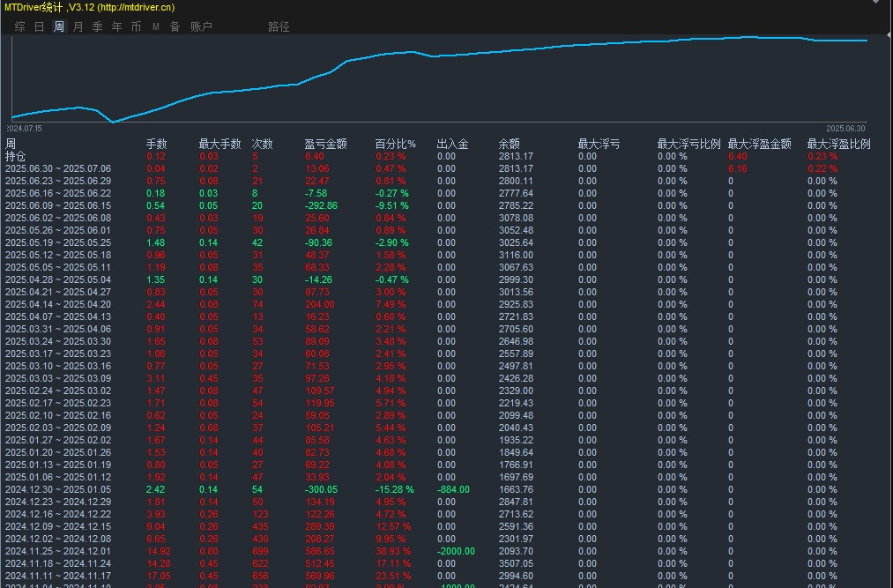The width and height of the screenshot is (893, 588).
Task: Click the -2000.00 withdrawal value cell
Action: click(x=456, y=551)
